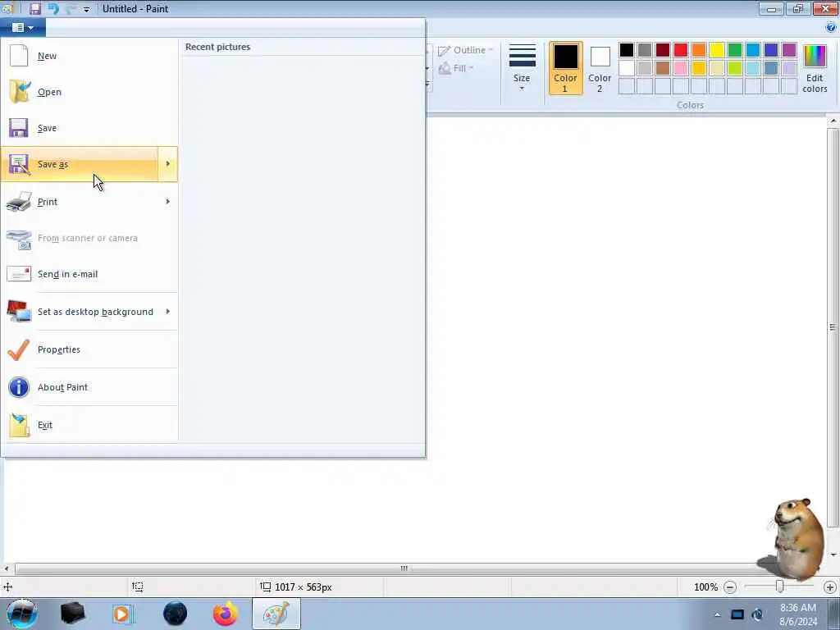Open the Size dropdown

pyautogui.click(x=522, y=68)
